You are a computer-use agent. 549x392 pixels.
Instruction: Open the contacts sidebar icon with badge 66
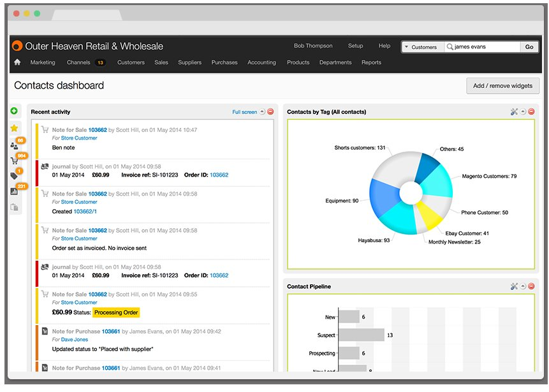[15, 145]
